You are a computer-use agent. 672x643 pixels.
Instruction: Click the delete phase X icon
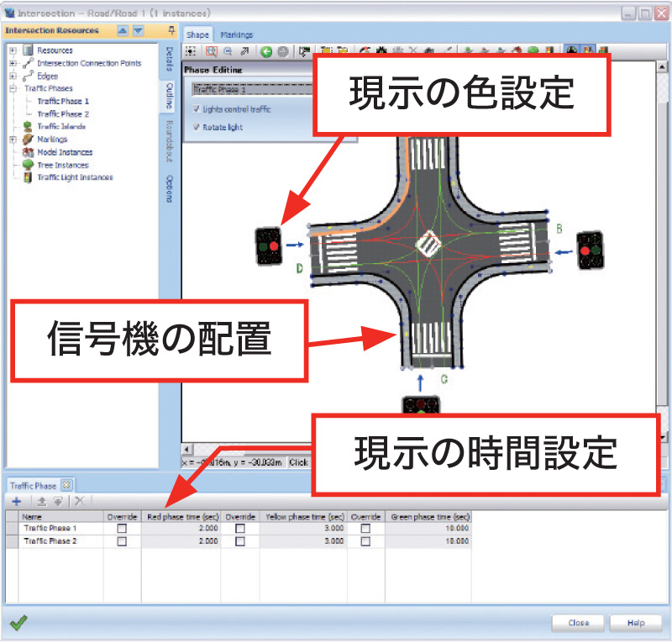point(80,501)
